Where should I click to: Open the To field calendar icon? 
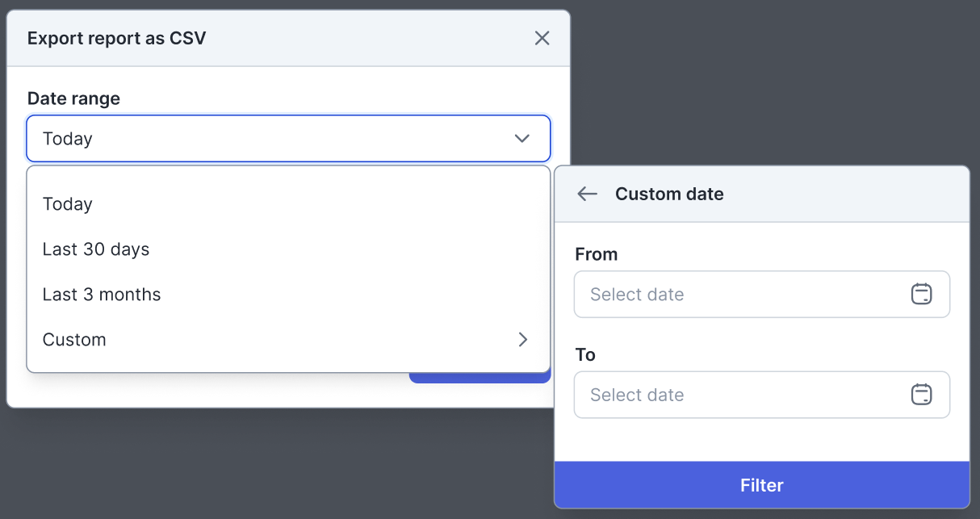(x=921, y=395)
